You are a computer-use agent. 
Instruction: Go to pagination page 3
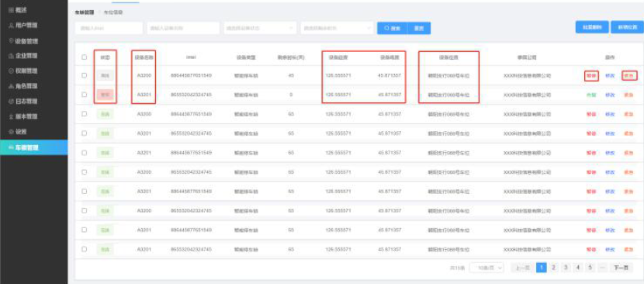(x=566, y=268)
